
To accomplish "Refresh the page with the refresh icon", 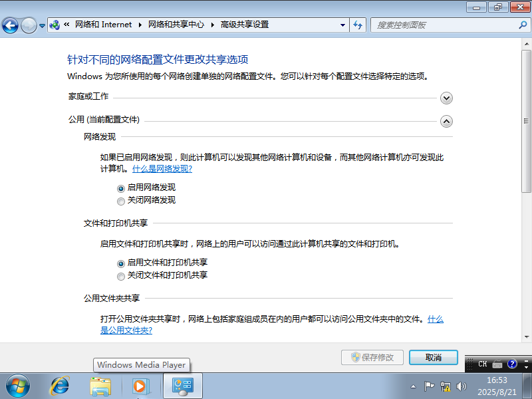I will point(358,25).
